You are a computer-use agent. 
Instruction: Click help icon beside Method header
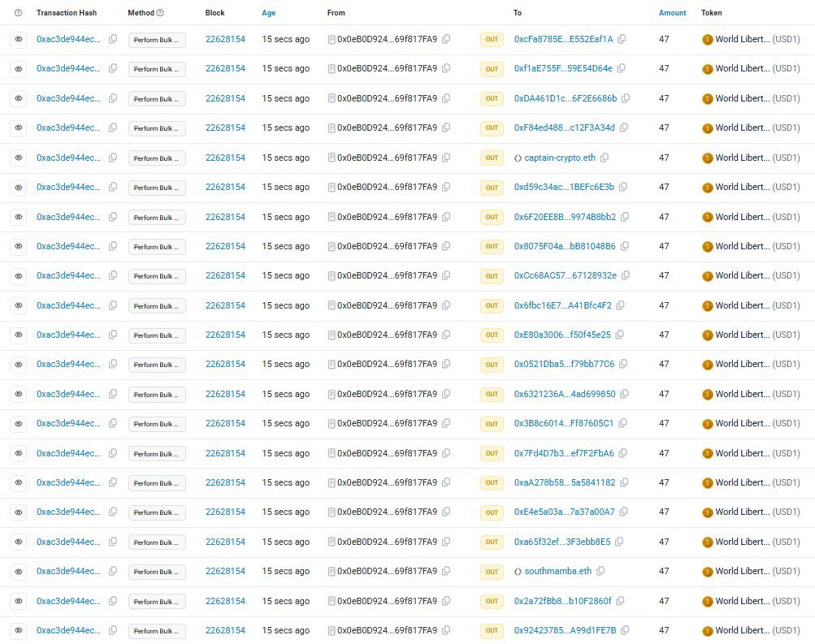tap(160, 12)
